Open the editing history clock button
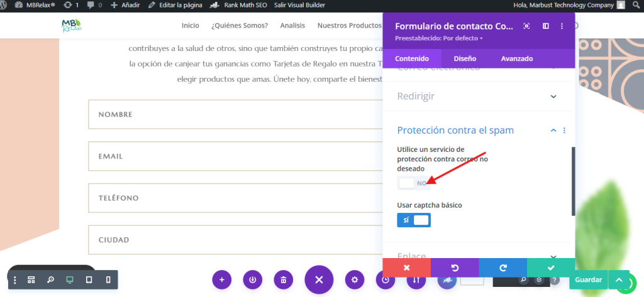Image resolution: width=644 pixels, height=297 pixels. 386,280
